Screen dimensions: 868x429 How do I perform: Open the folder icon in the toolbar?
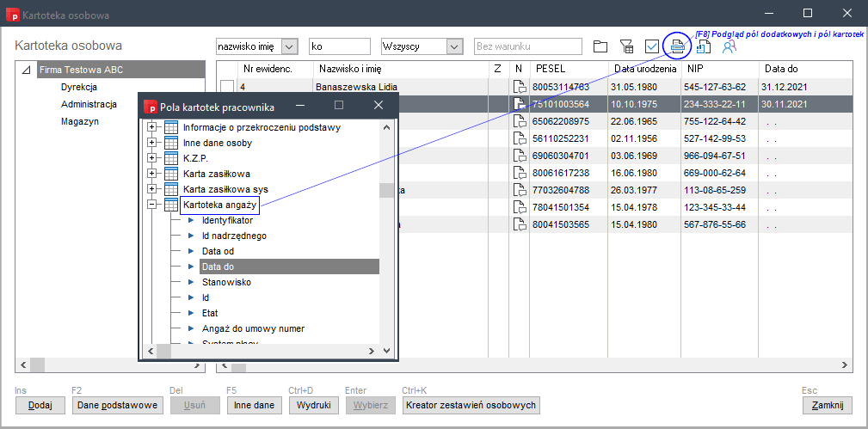(x=600, y=46)
